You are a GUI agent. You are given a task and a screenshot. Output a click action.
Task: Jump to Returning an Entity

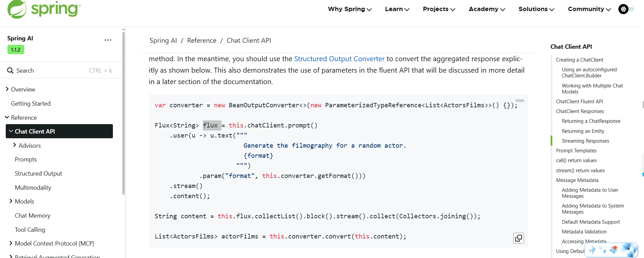583,131
